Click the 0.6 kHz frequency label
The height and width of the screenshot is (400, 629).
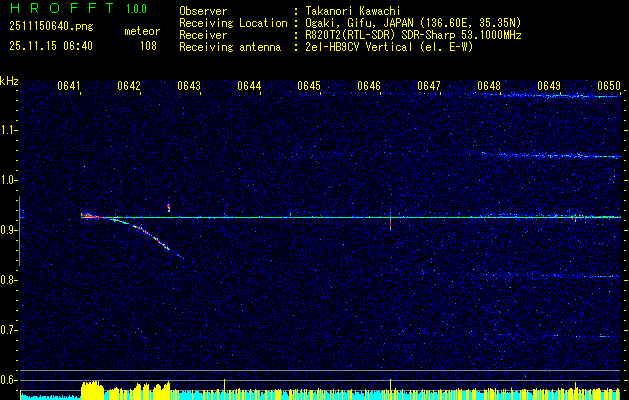point(8,380)
